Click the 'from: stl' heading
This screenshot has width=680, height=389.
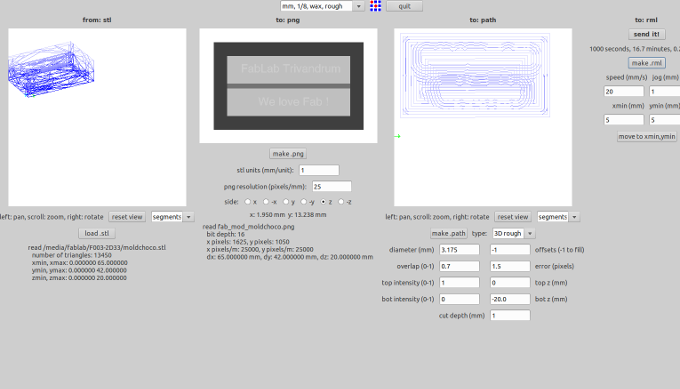[x=97, y=20]
